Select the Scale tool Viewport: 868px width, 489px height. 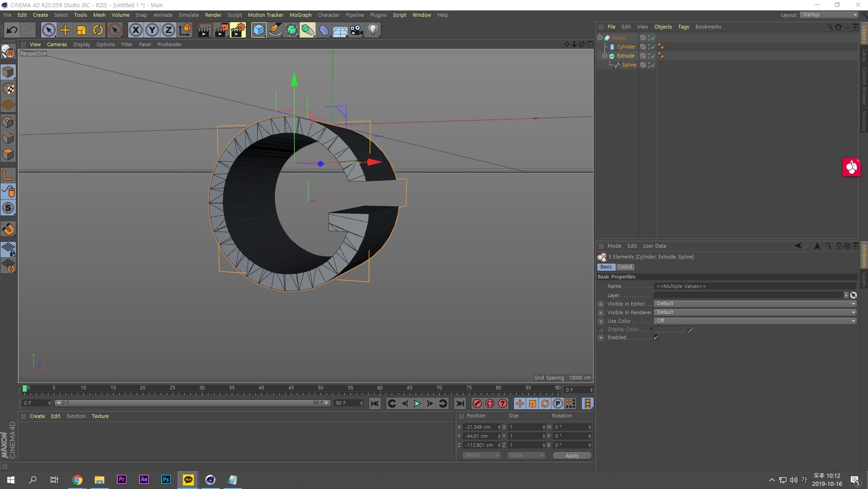click(82, 30)
